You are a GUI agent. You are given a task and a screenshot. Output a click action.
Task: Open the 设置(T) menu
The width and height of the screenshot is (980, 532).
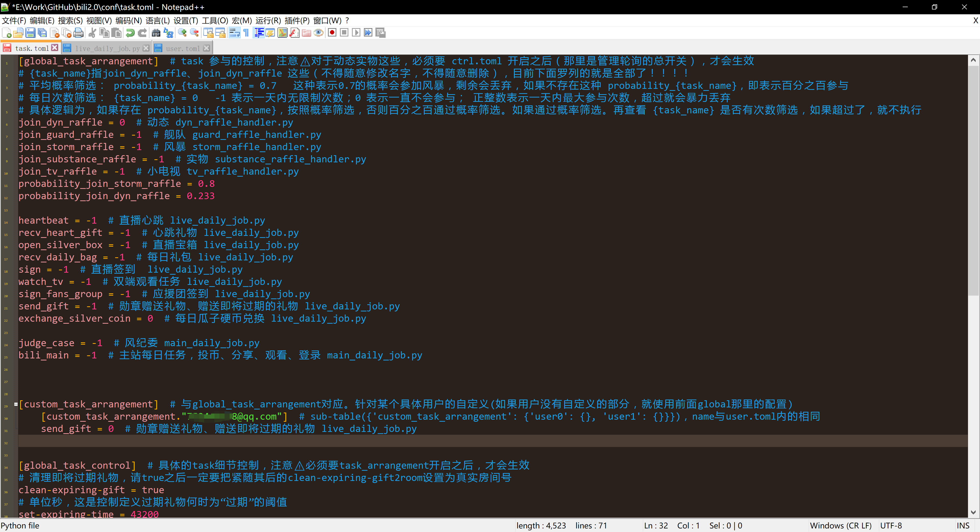[x=186, y=20]
